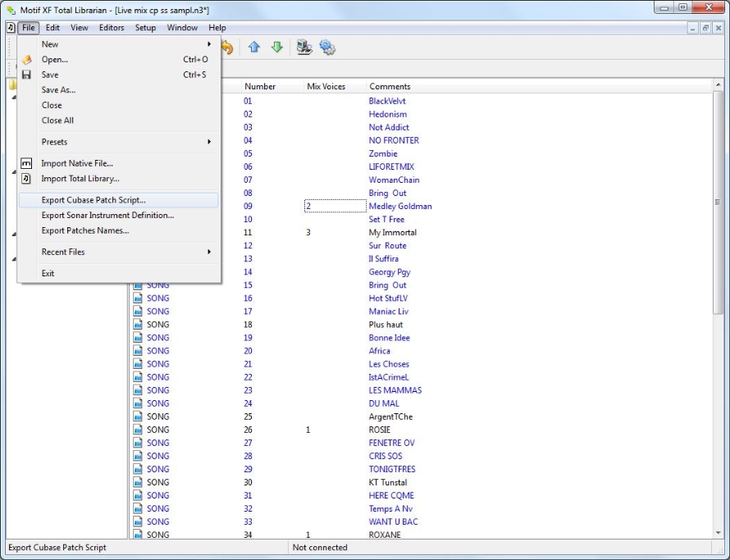Click the computer connection toolbar icon
The image size is (730, 560).
304,47
